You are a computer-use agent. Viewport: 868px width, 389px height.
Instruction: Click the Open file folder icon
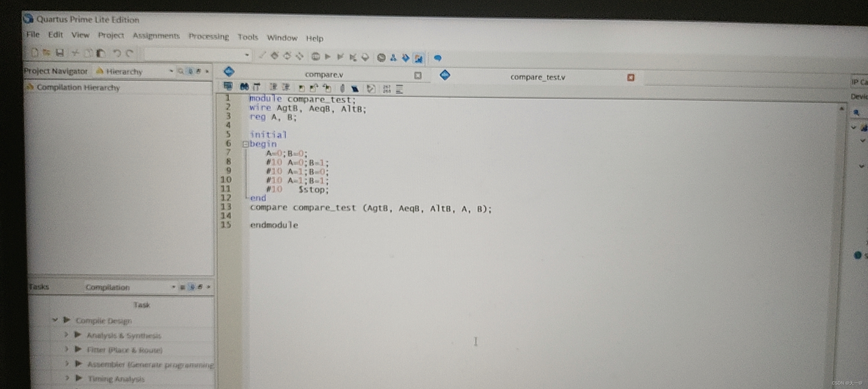(x=46, y=53)
